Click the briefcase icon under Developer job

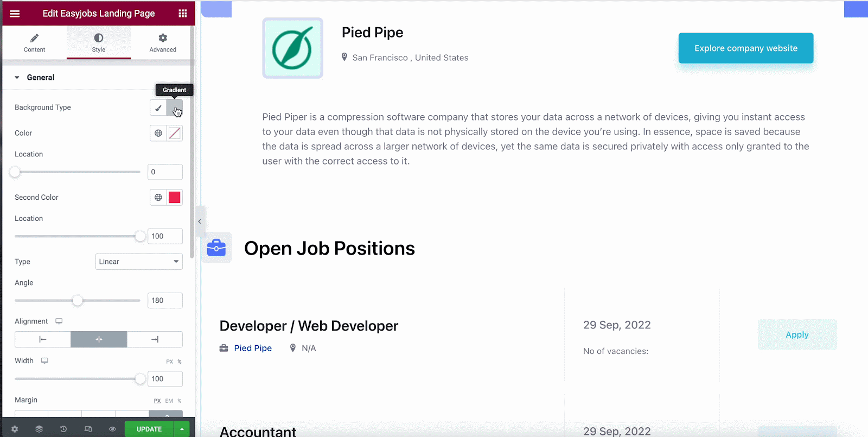[x=224, y=348]
